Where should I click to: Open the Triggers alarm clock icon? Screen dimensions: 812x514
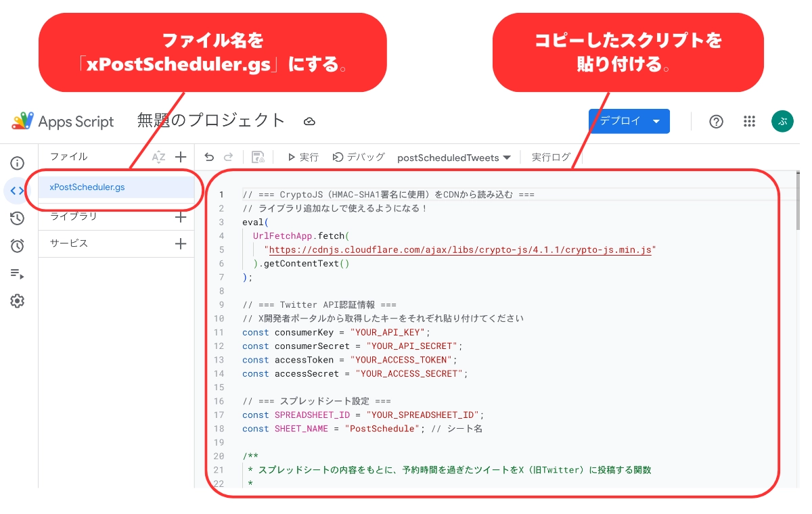[x=18, y=246]
